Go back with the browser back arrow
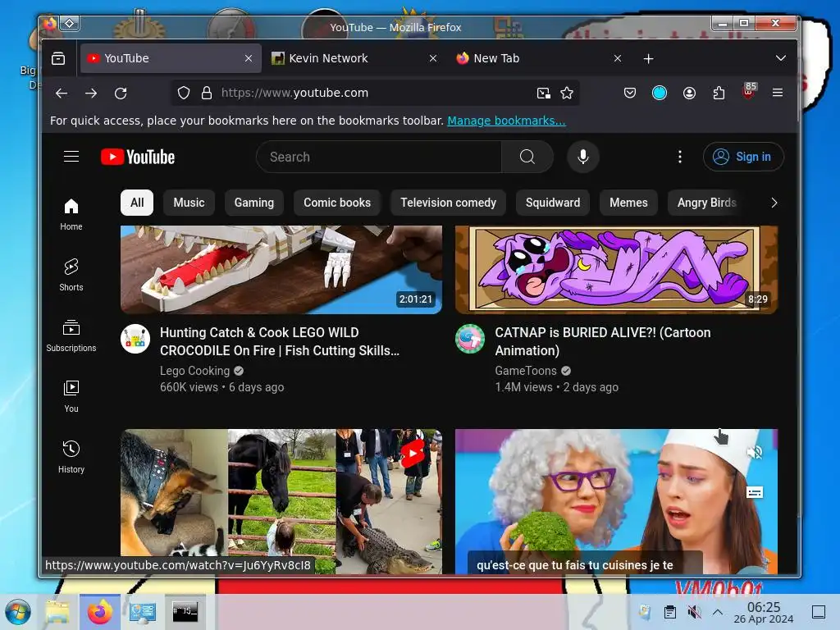 (x=62, y=94)
